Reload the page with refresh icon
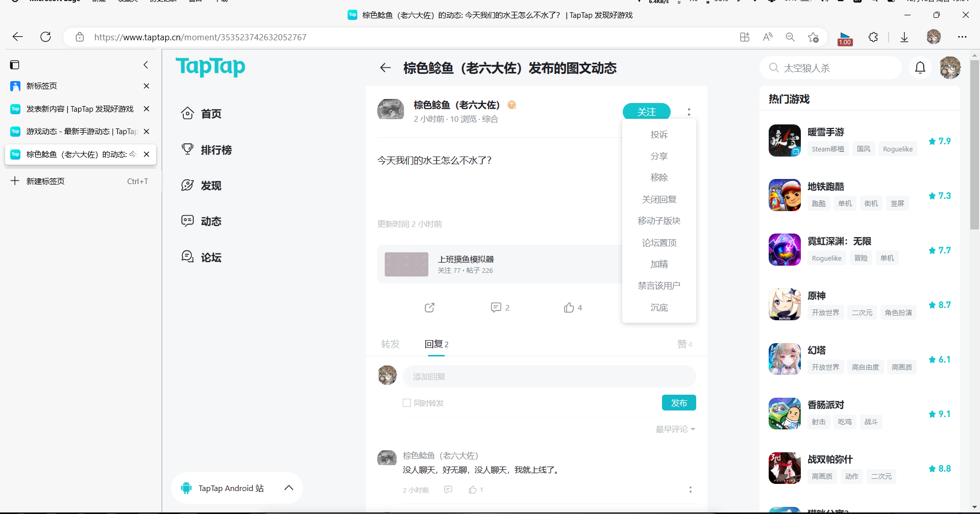 point(45,37)
